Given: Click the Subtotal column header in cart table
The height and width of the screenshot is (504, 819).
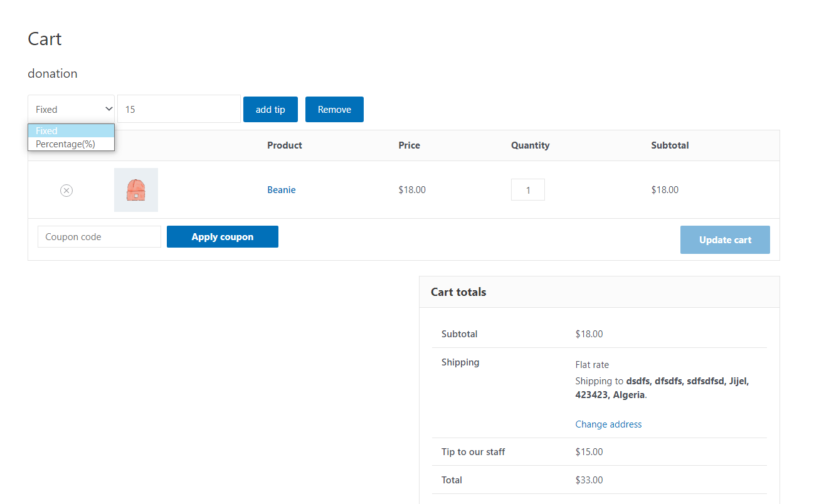Looking at the screenshot, I should [670, 145].
